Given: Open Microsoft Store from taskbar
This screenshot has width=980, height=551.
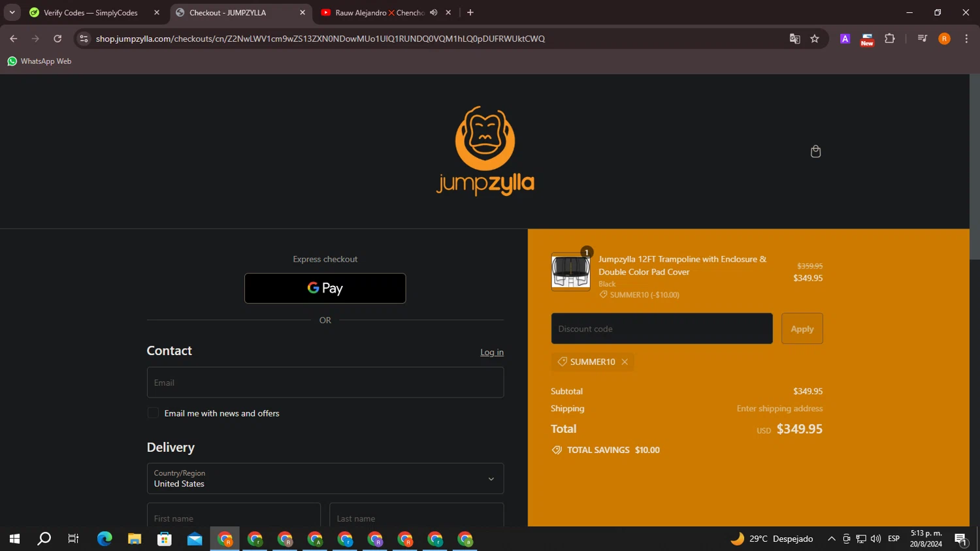Looking at the screenshot, I should (x=165, y=539).
